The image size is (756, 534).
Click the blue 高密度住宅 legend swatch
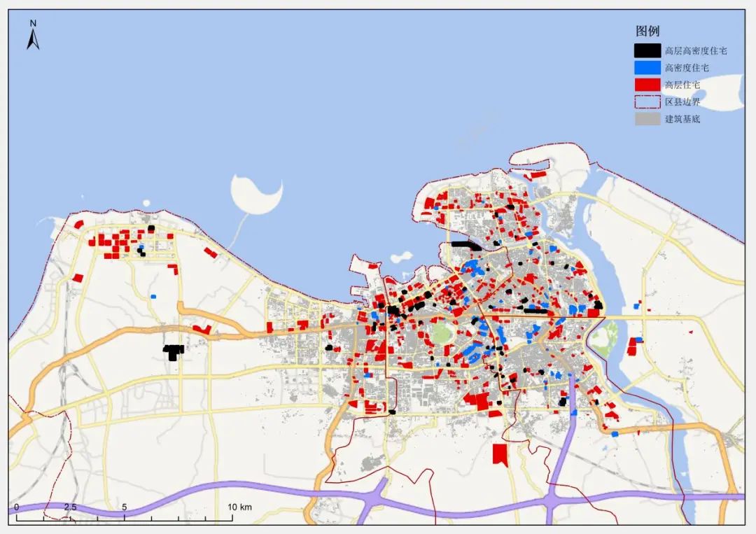click(x=647, y=67)
